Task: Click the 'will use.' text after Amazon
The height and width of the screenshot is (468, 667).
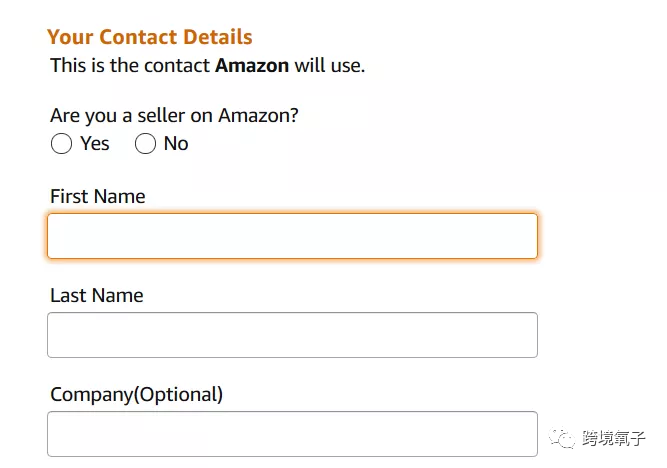Action: click(x=329, y=67)
